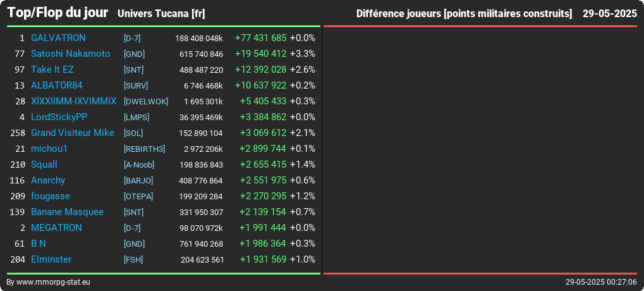
Task: Open GALVATRON player name link
Action: [x=58, y=38]
